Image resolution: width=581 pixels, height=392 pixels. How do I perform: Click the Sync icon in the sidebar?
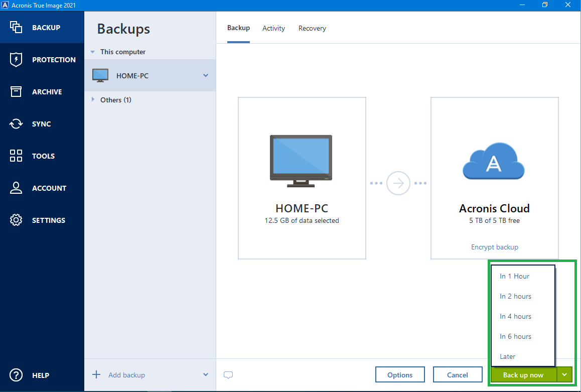point(16,123)
